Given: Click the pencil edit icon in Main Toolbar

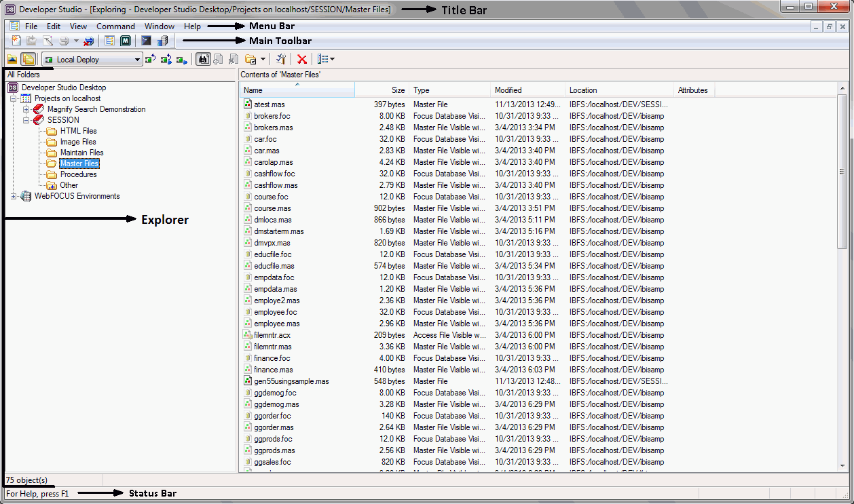Looking at the screenshot, I should pyautogui.click(x=48, y=41).
